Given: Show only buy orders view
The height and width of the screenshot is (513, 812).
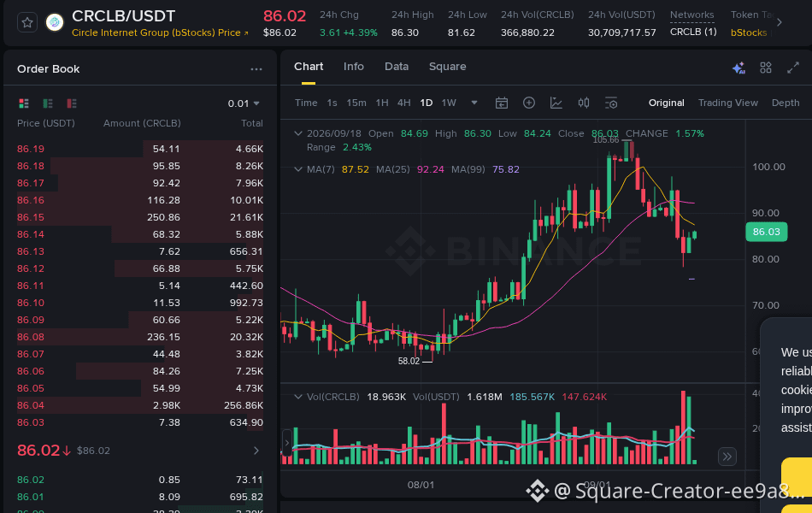Looking at the screenshot, I should [48, 103].
